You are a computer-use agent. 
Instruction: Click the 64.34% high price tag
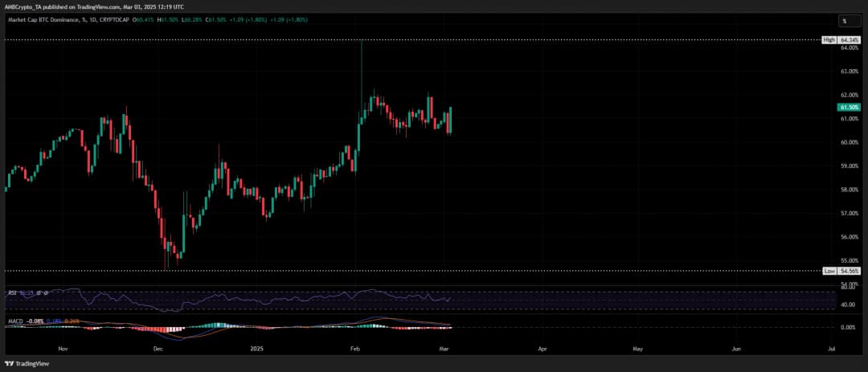click(850, 39)
